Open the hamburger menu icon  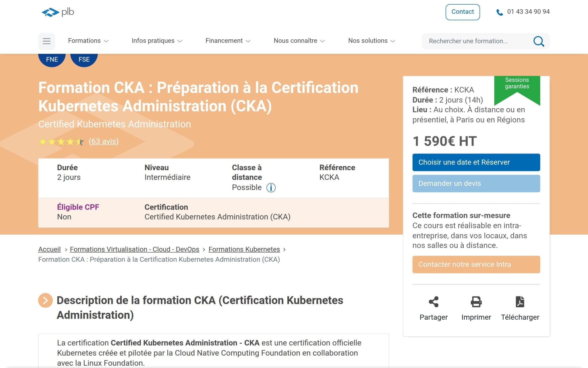(47, 41)
